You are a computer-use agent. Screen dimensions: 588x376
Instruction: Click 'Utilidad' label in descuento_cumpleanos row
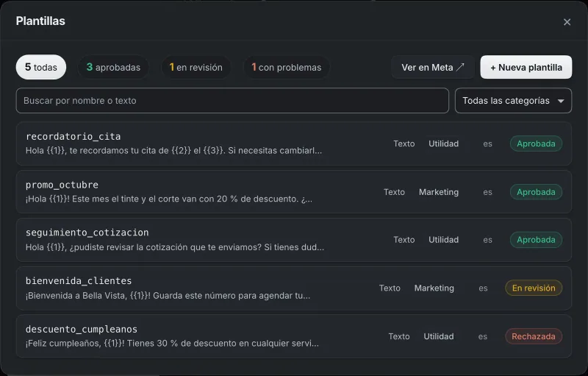click(438, 336)
